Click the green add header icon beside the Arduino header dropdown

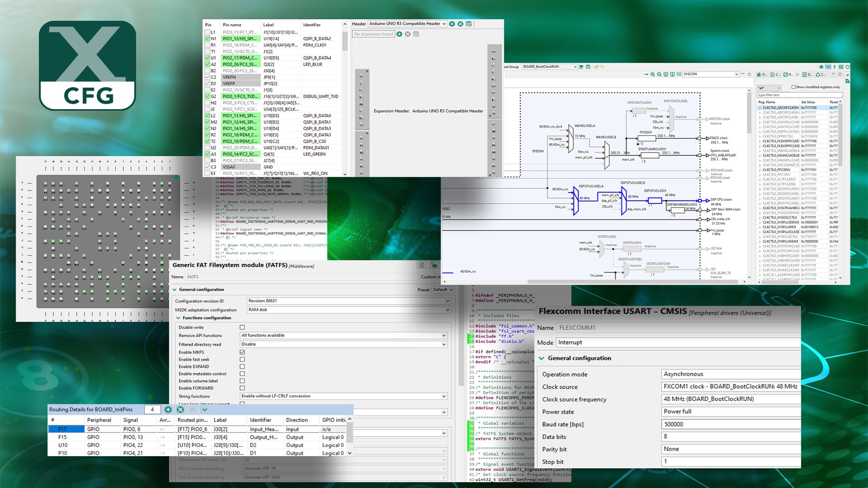pyautogui.click(x=452, y=24)
